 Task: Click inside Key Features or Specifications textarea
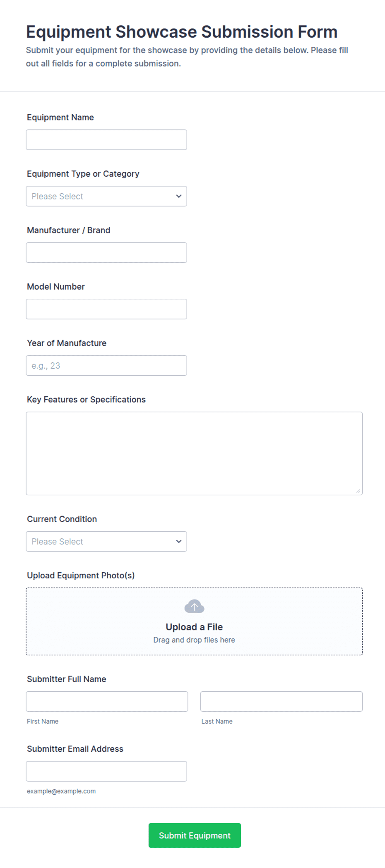pyautogui.click(x=194, y=453)
